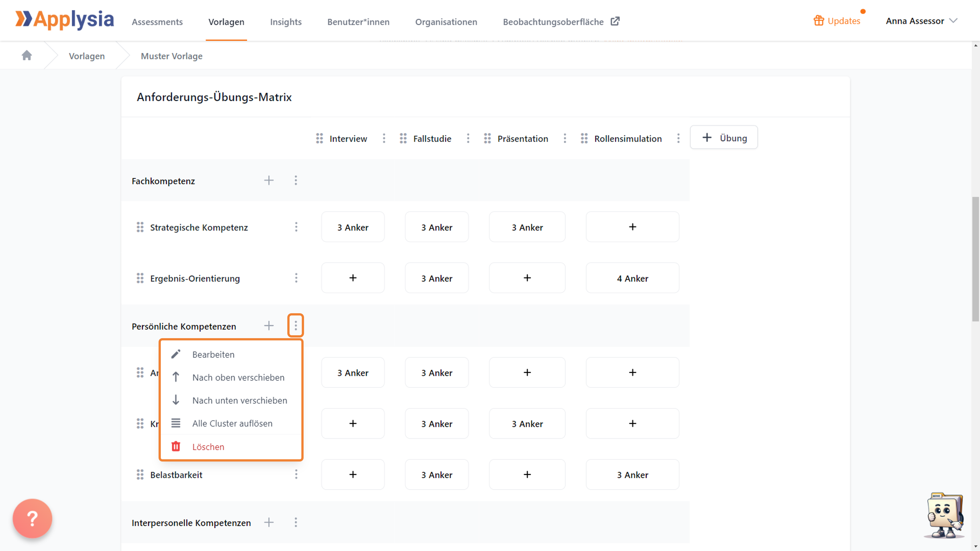This screenshot has width=980, height=551.
Task: Click the Applysia logo
Action: pyautogui.click(x=64, y=20)
